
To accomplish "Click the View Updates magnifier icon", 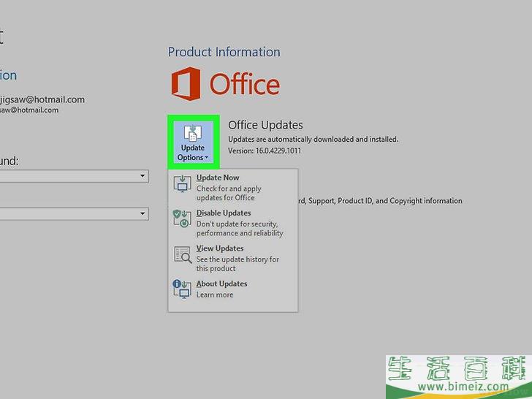I will tap(181, 254).
